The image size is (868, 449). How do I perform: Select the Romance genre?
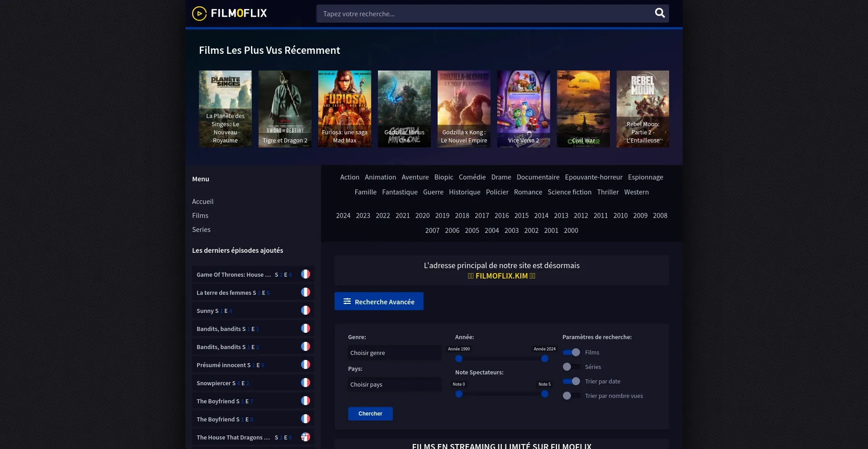528,192
